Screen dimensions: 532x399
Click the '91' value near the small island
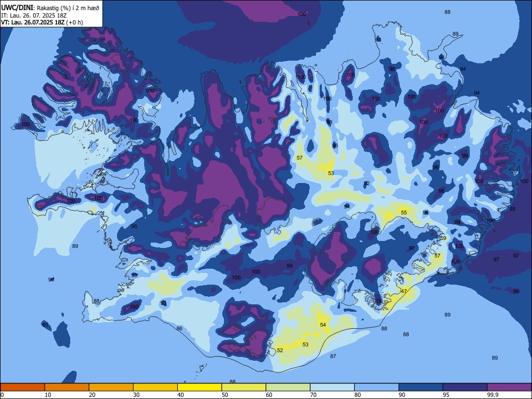(45, 325)
